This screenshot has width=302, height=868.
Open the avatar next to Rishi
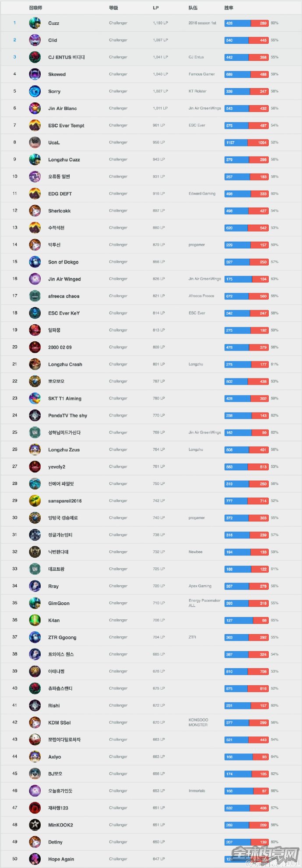[35, 705]
